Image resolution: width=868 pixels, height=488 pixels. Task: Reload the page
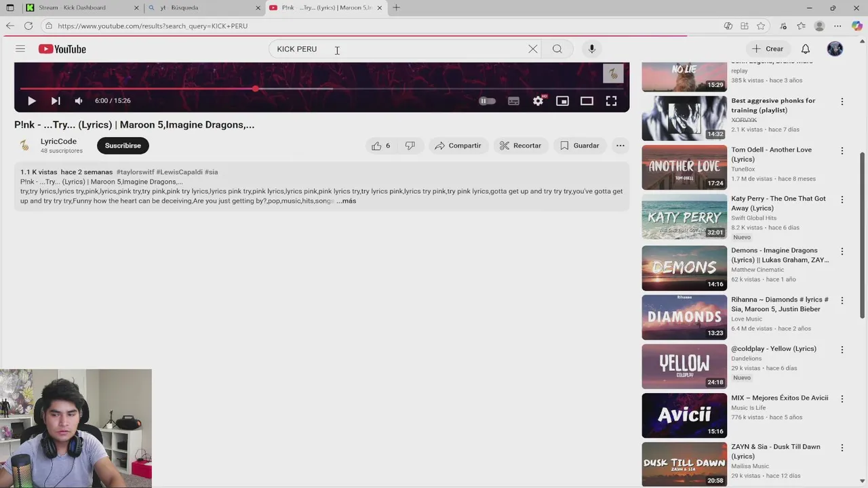click(x=28, y=26)
